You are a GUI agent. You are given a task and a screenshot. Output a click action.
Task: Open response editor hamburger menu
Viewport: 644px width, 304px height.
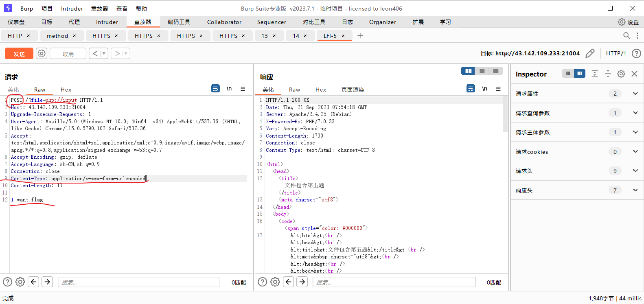[498, 88]
